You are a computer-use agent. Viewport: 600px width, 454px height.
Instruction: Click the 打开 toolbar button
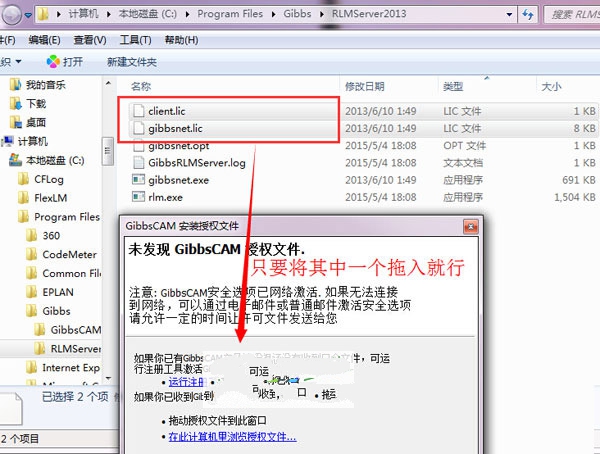65,62
